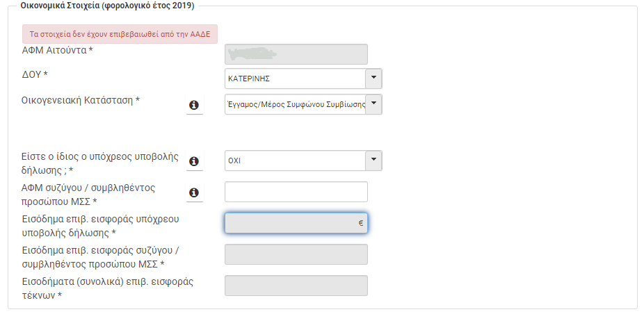Click the Έγγαμος/Μέρος Συμφώνου Συμβίωσης value
The height and width of the screenshot is (321, 644).
(295, 104)
